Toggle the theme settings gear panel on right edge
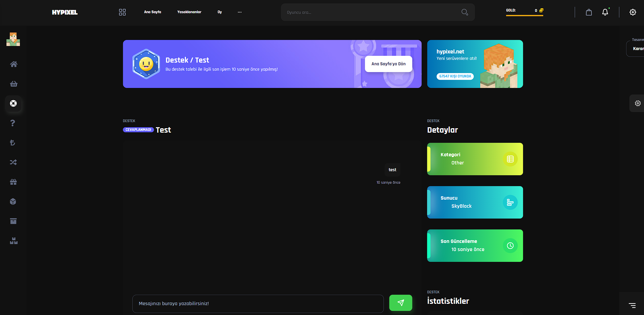This screenshot has height=315, width=644. click(x=638, y=104)
